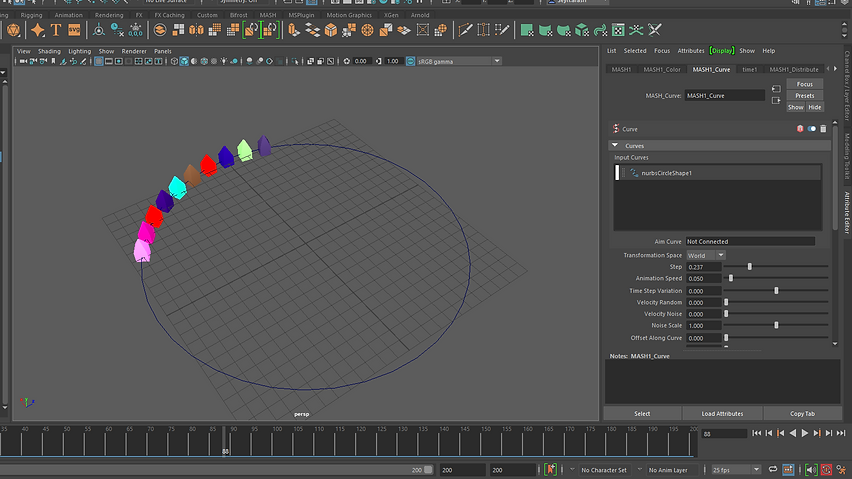This screenshot has height=479, width=852.
Task: Switch to MASH1_Distribute tab
Action: point(794,70)
